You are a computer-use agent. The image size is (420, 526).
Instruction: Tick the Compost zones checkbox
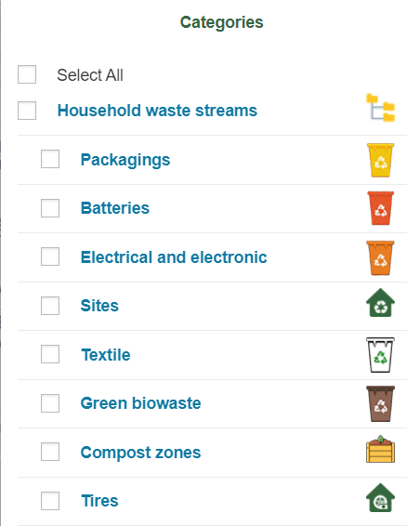pos(50,452)
